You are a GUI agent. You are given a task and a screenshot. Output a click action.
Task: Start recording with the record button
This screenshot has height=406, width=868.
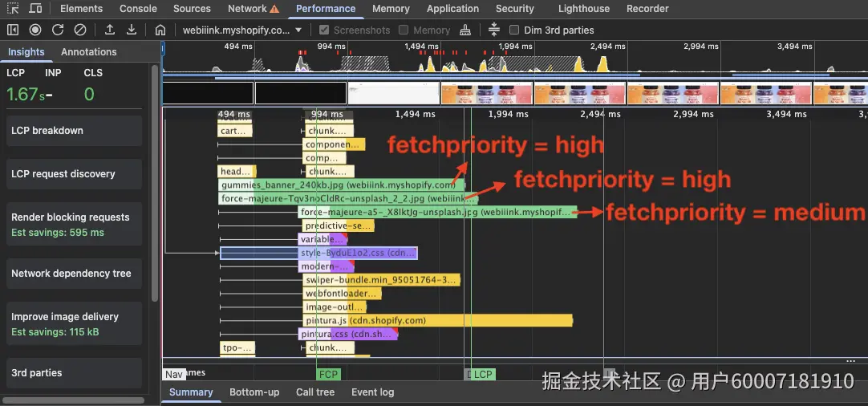point(35,30)
